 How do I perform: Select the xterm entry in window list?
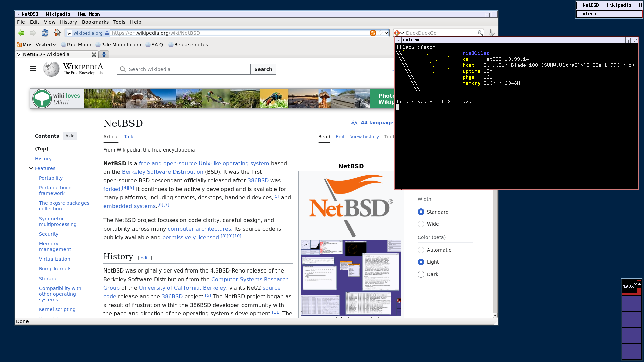(x=609, y=14)
